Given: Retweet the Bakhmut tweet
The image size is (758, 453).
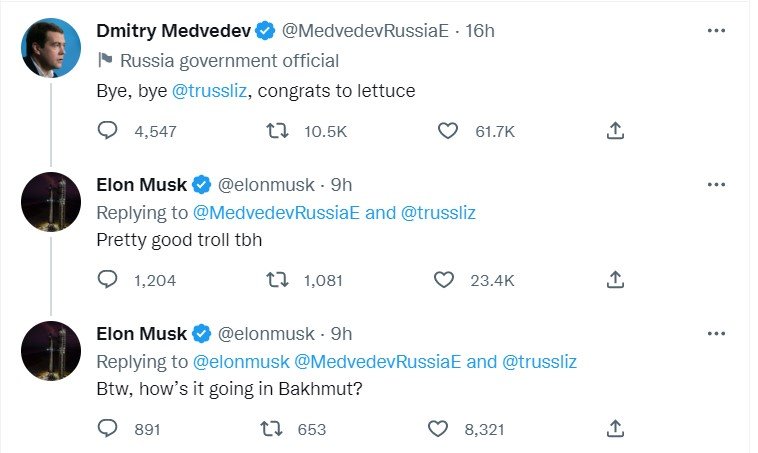Looking at the screenshot, I should [x=272, y=429].
